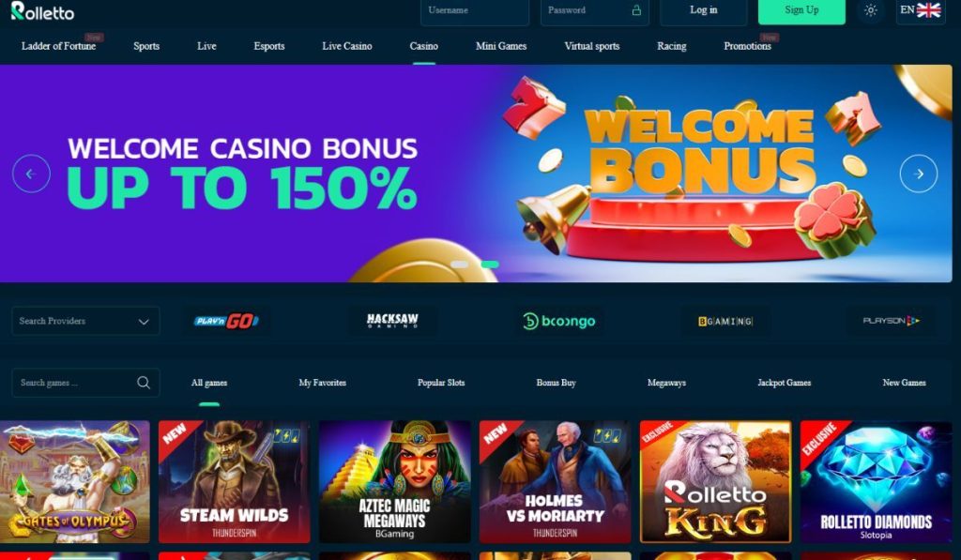
Task: Toggle the light/dark theme sun icon
Action: tap(870, 10)
